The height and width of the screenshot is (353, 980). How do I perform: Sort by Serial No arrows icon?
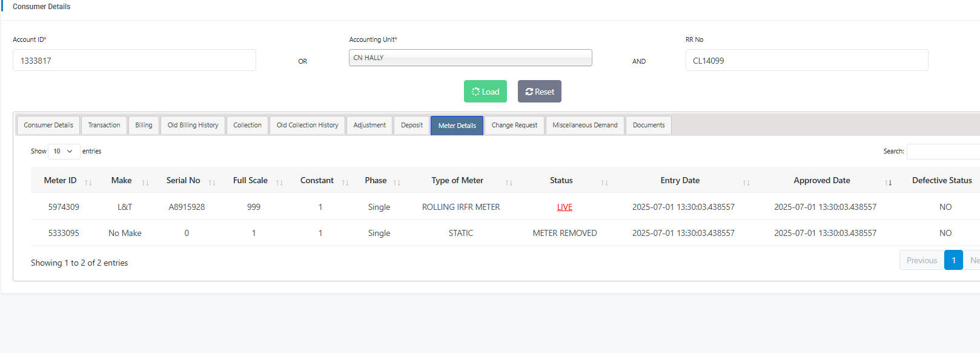tap(212, 183)
